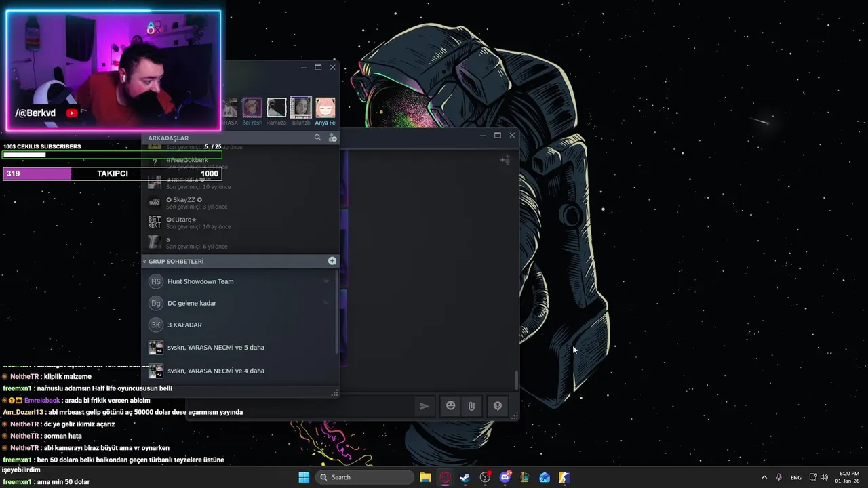Select friend SkayZZ in friends list
868x488 pixels.
pyautogui.click(x=239, y=203)
